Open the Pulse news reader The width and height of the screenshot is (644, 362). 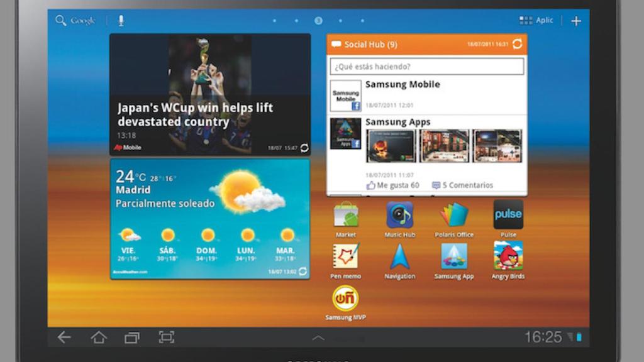pyautogui.click(x=508, y=215)
